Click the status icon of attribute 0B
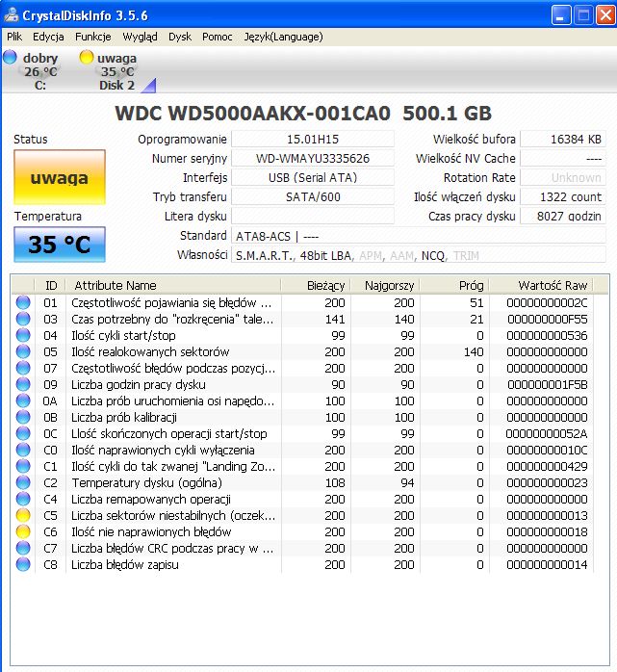The image size is (617, 672). [x=23, y=417]
